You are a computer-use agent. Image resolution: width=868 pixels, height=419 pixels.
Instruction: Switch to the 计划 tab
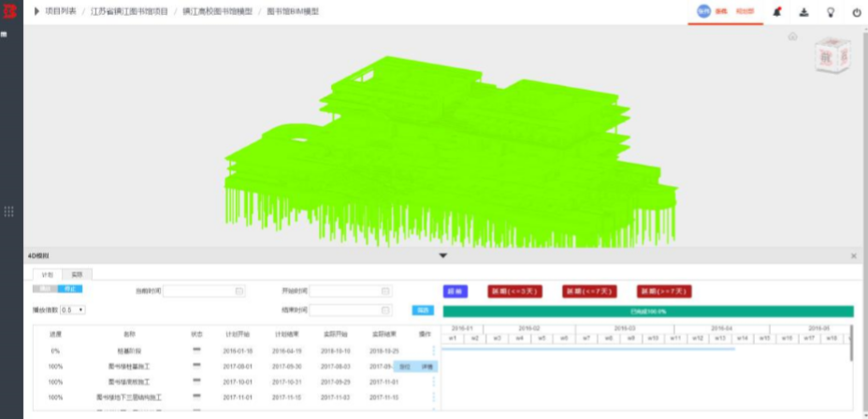pyautogui.click(x=48, y=275)
